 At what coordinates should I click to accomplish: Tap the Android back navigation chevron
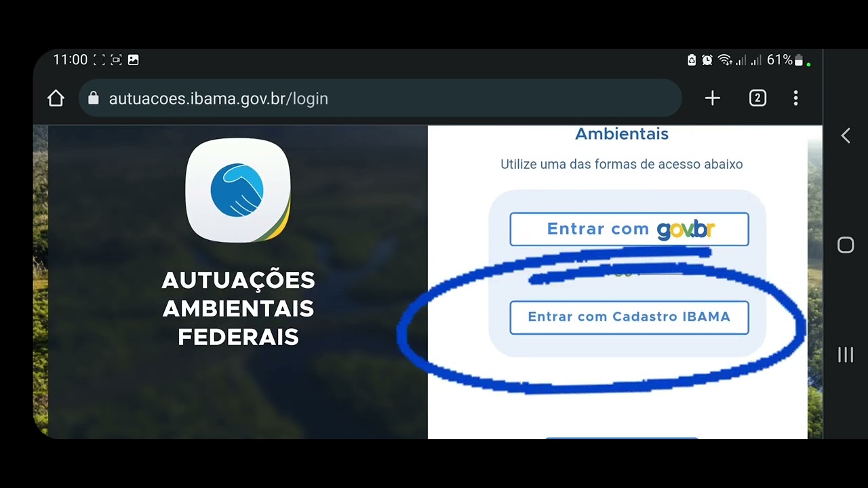click(x=846, y=136)
